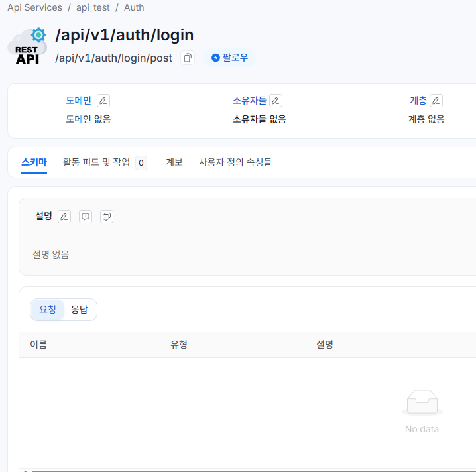Open the description conversation thread icon

pyautogui.click(x=107, y=217)
